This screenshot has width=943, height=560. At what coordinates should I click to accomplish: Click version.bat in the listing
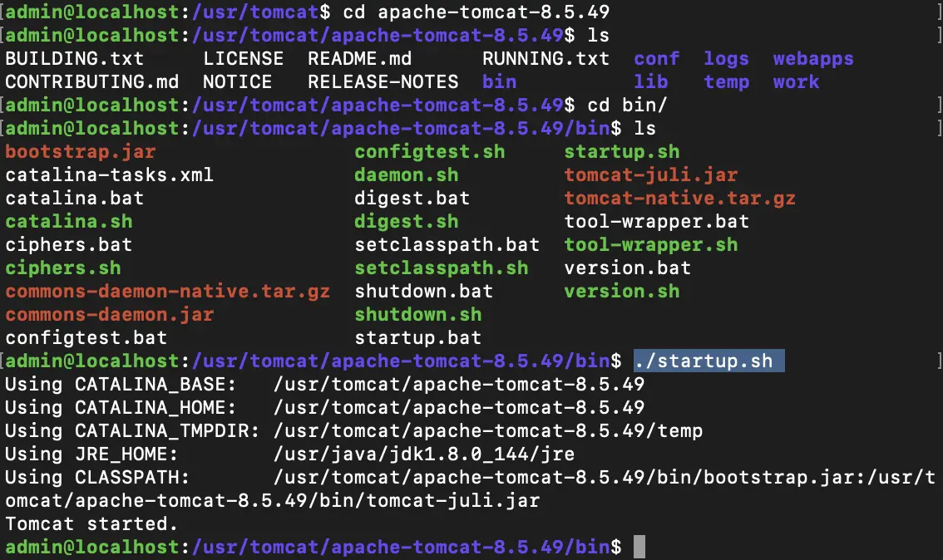627,268
